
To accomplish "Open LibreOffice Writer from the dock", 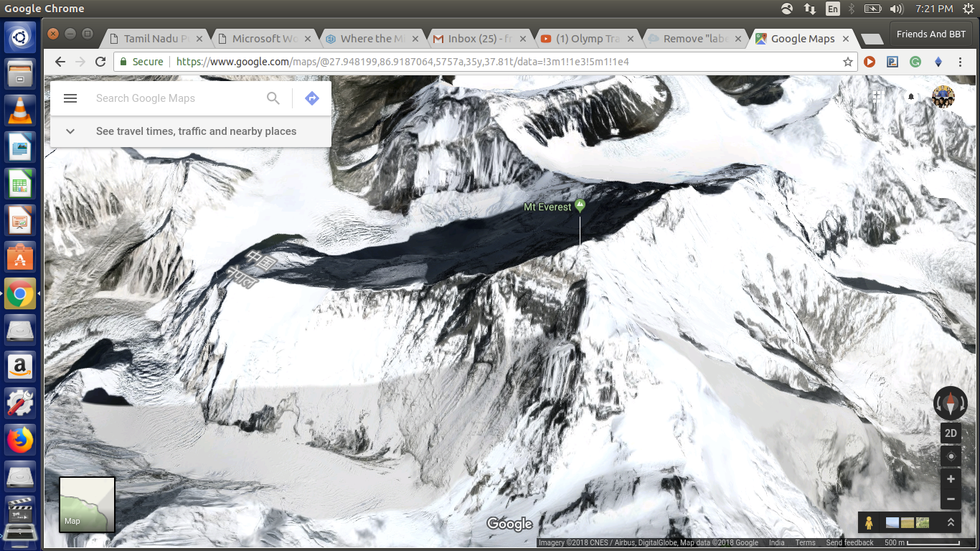I will [20, 146].
